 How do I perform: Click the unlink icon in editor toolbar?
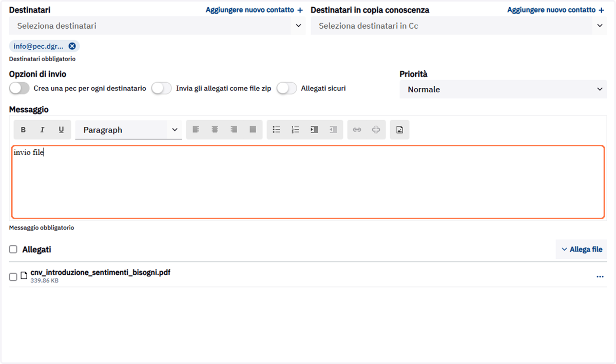(376, 130)
